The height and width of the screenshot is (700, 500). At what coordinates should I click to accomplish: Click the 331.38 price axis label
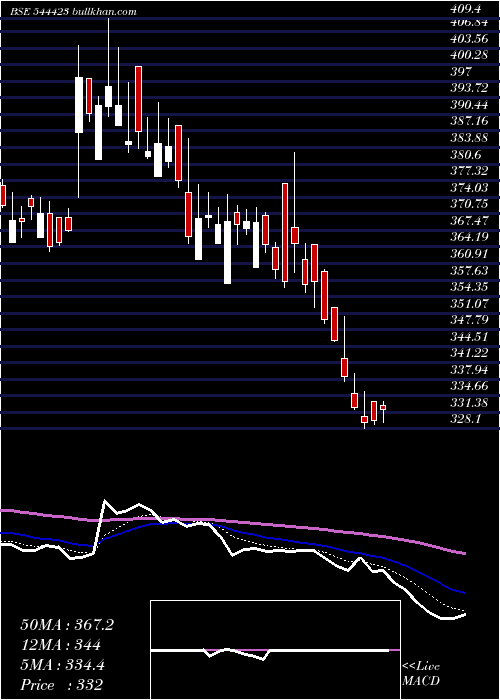(x=470, y=403)
